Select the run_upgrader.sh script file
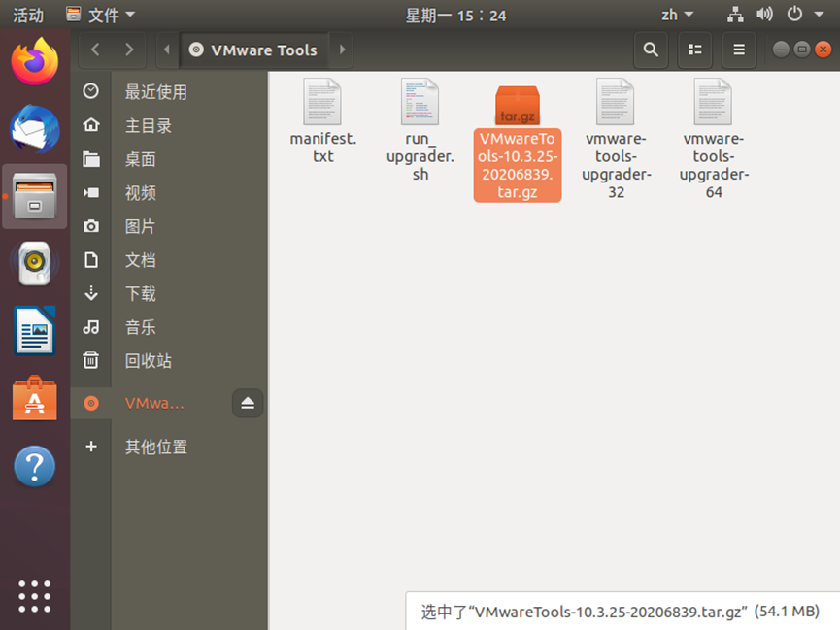Image resolution: width=840 pixels, height=630 pixels. click(x=420, y=130)
